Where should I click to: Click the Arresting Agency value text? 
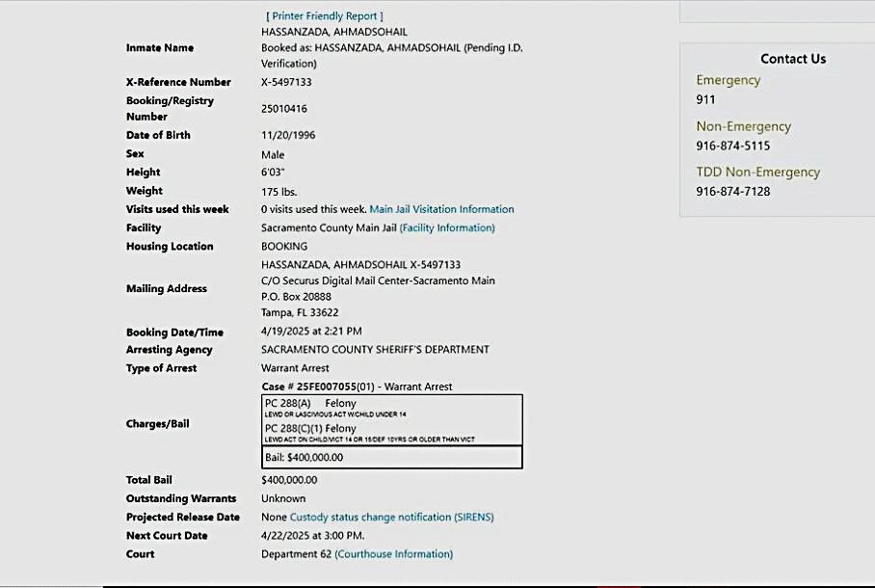[375, 350]
